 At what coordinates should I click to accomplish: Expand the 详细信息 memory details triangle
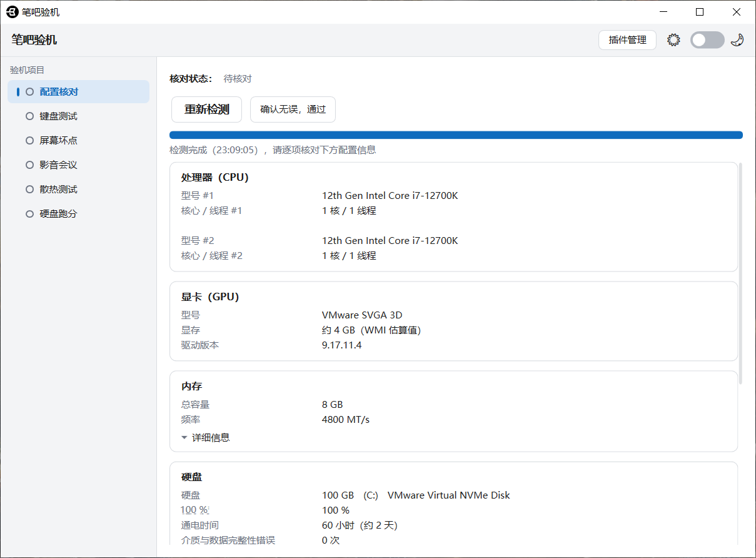point(184,438)
